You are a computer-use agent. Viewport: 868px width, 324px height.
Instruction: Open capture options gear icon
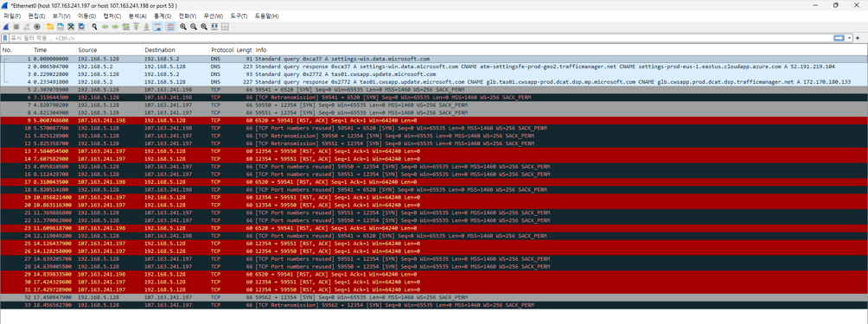(x=37, y=27)
